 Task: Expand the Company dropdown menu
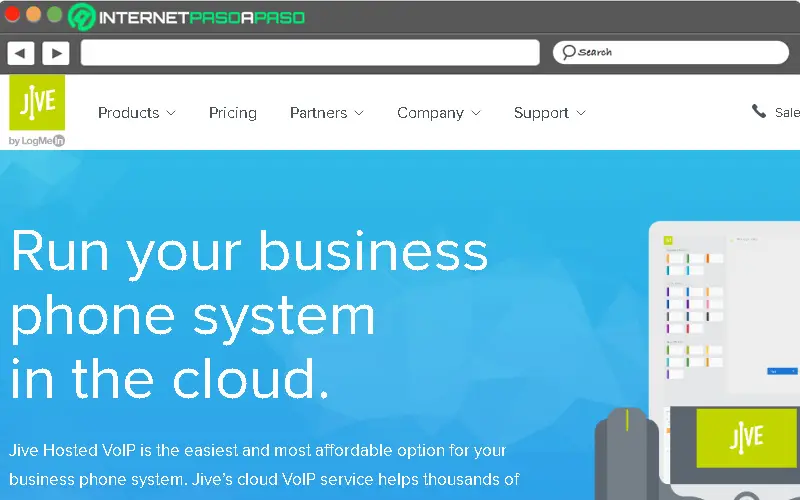click(439, 113)
